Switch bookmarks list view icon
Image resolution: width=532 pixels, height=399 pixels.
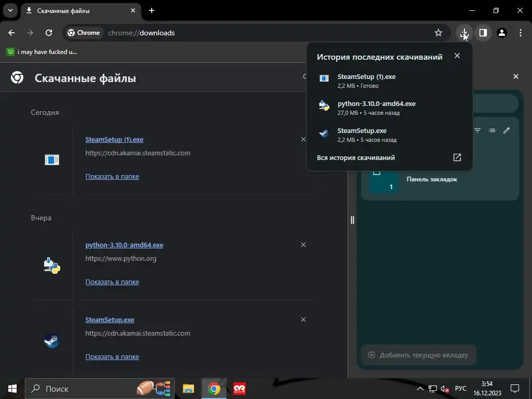click(491, 130)
